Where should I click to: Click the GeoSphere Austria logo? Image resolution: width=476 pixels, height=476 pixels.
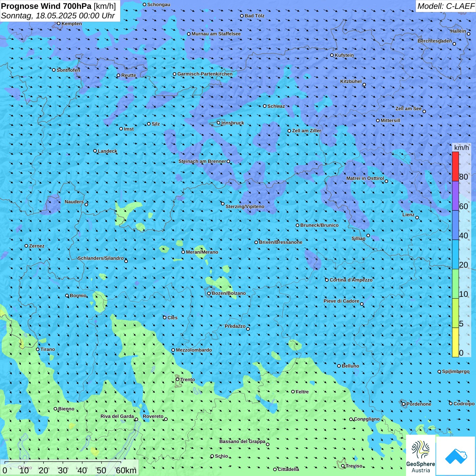tap(421, 456)
